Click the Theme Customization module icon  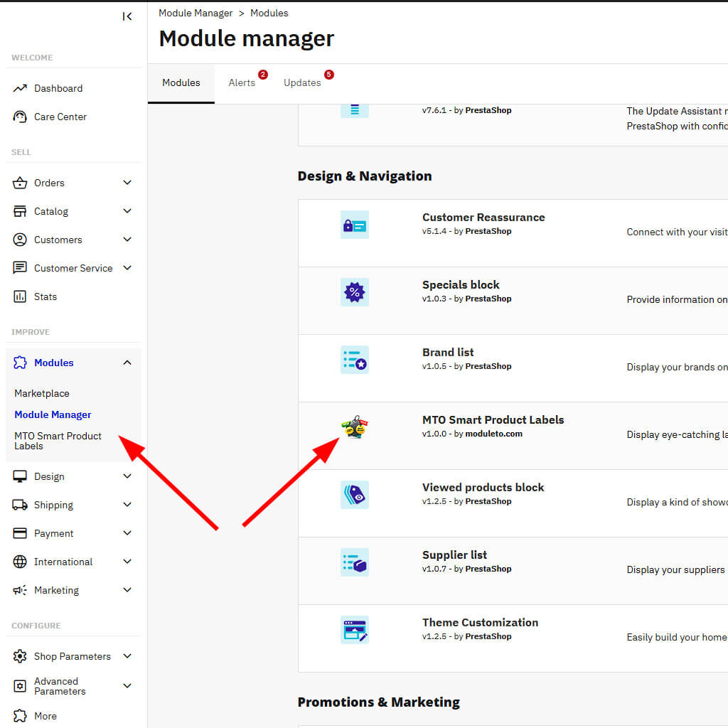pyautogui.click(x=354, y=630)
